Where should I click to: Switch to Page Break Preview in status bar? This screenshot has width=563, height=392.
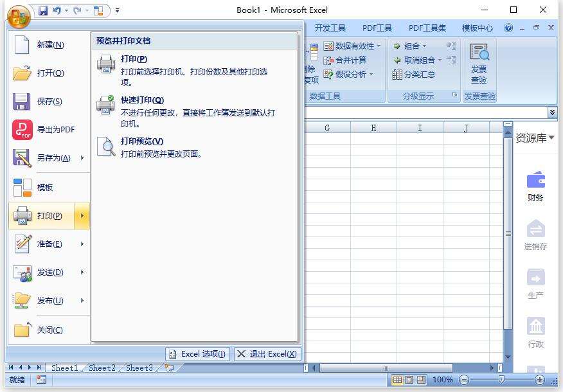pos(421,379)
